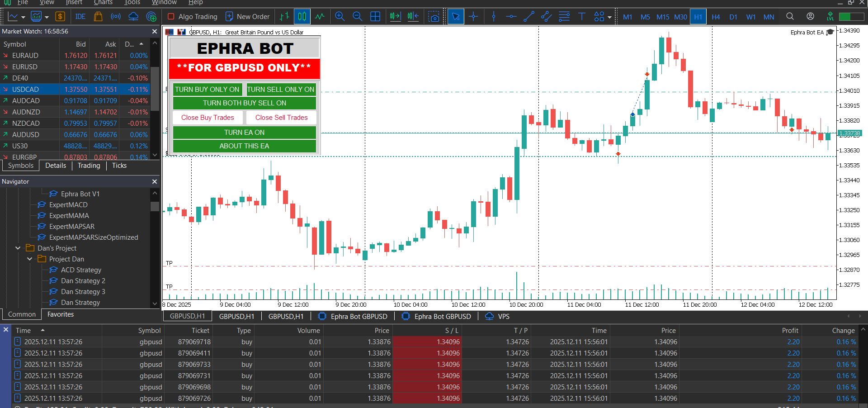868x408 pixels.
Task: Toggle chart auto scroll
Action: click(395, 17)
